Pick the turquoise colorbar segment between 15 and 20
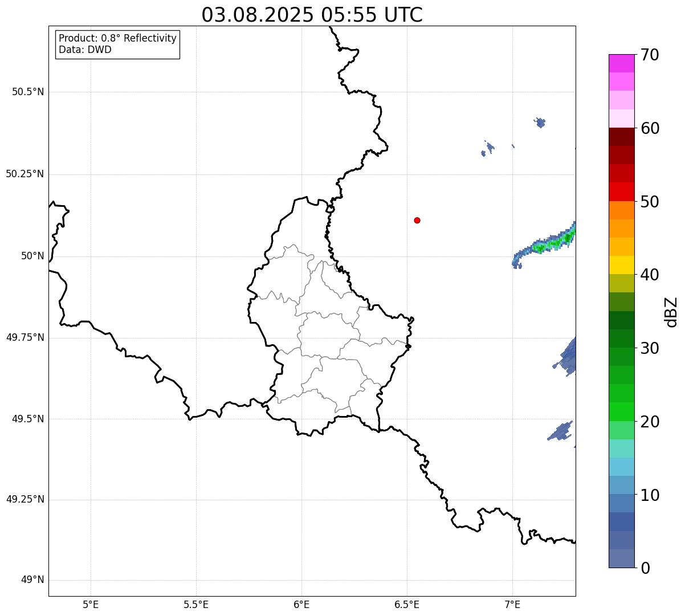The height and width of the screenshot is (616, 685). 622,448
